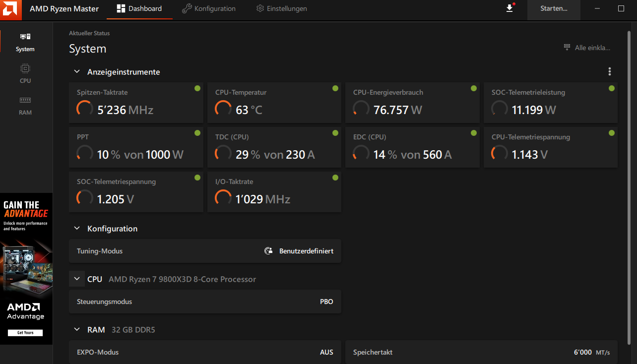
Task: Click the I/O-Taktrate gauge icon
Action: tap(223, 198)
